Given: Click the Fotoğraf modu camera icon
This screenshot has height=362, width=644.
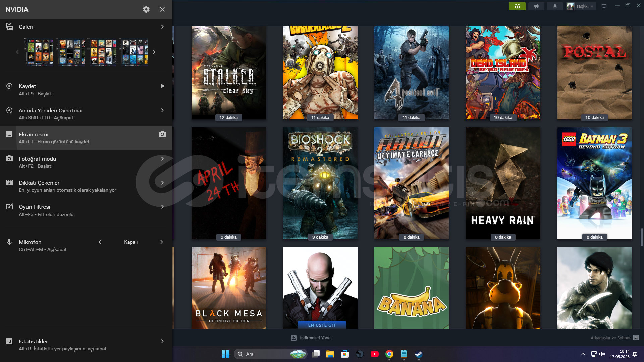Looking at the screenshot, I should pos(9,159).
